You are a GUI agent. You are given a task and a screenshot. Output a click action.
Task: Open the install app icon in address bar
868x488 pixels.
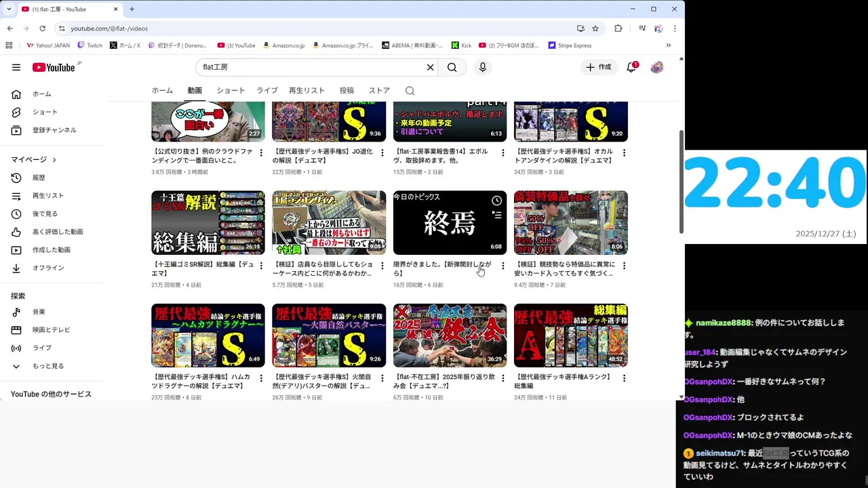(x=580, y=28)
